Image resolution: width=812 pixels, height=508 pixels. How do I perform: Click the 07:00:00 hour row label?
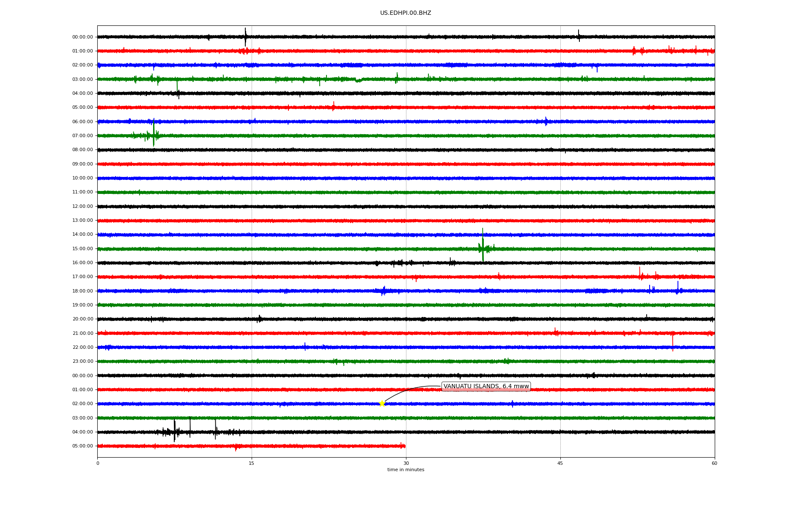click(82, 135)
